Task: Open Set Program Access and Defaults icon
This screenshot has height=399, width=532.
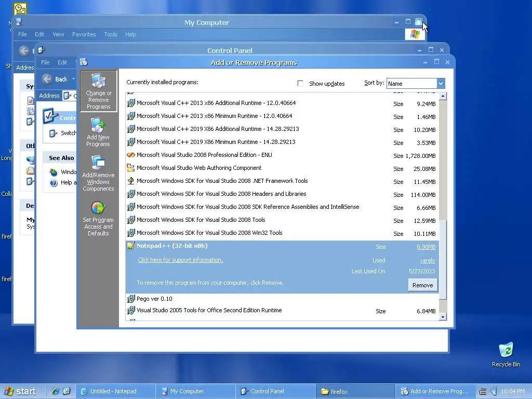Action: pyautogui.click(x=98, y=219)
